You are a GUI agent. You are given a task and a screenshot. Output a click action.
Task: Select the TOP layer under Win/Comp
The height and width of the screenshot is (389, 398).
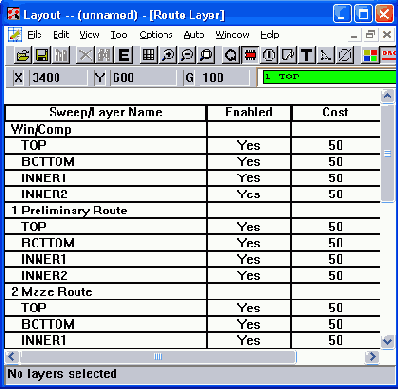click(x=106, y=145)
